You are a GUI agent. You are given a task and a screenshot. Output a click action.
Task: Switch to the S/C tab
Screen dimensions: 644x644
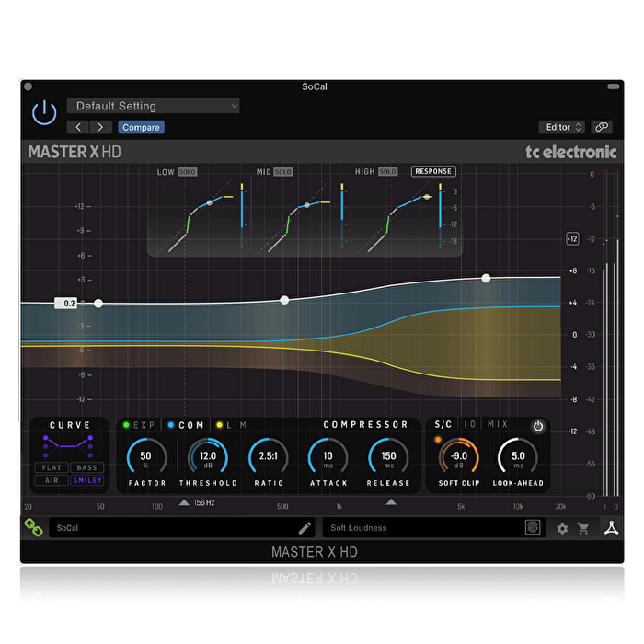[443, 424]
